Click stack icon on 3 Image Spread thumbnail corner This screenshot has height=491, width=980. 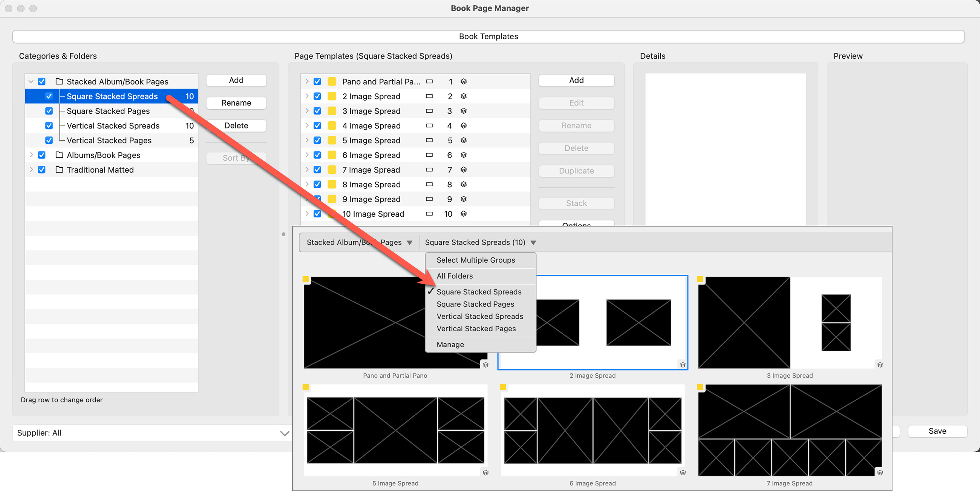click(880, 365)
